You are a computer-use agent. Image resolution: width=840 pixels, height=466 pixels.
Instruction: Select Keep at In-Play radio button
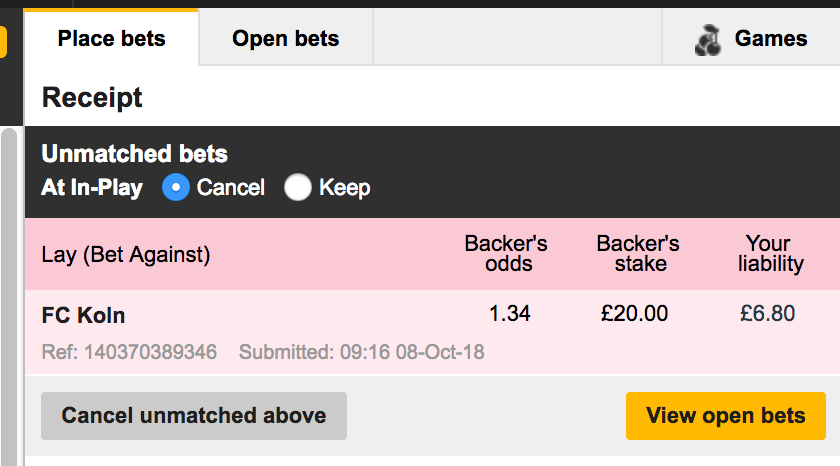(x=298, y=187)
